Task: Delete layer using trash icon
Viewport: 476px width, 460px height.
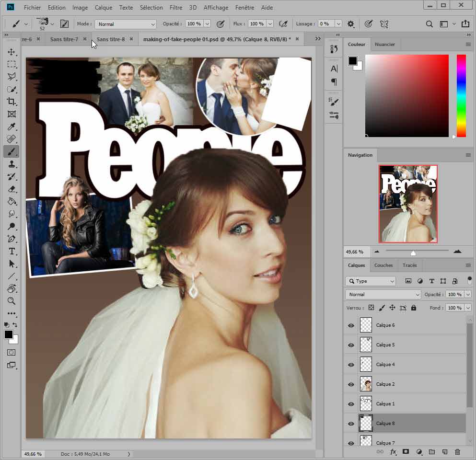Action: [x=457, y=451]
